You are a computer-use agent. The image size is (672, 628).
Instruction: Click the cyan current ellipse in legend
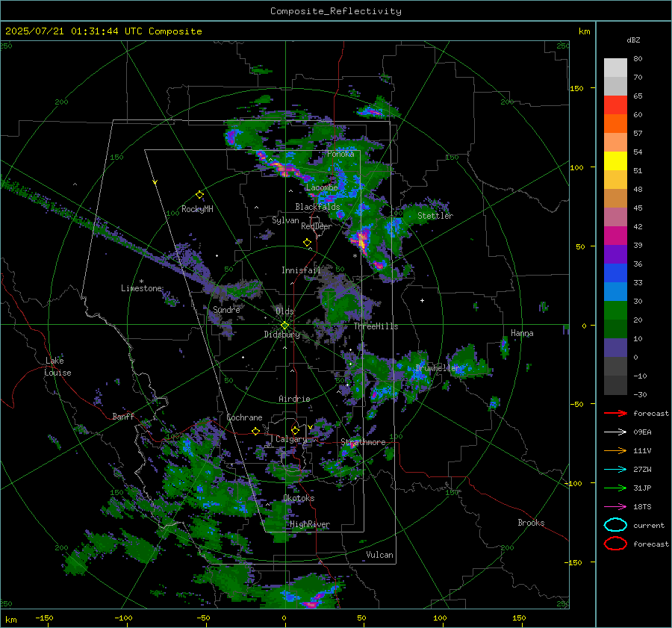(x=615, y=525)
